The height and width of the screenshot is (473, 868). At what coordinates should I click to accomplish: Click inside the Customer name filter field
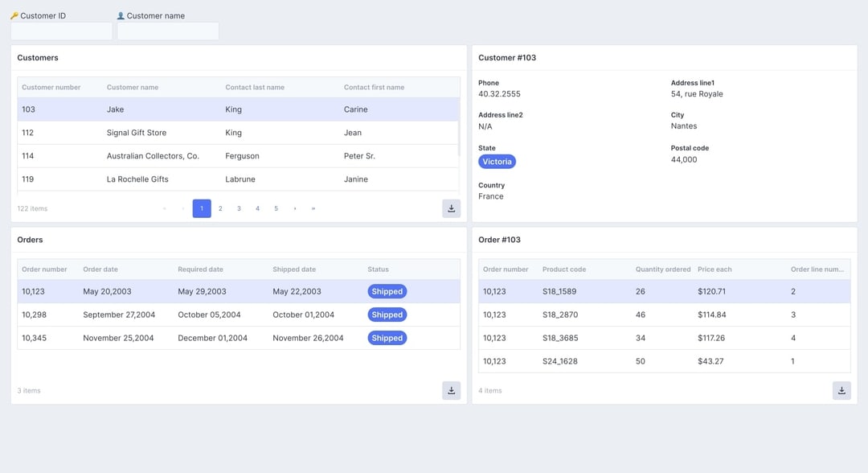tap(168, 31)
